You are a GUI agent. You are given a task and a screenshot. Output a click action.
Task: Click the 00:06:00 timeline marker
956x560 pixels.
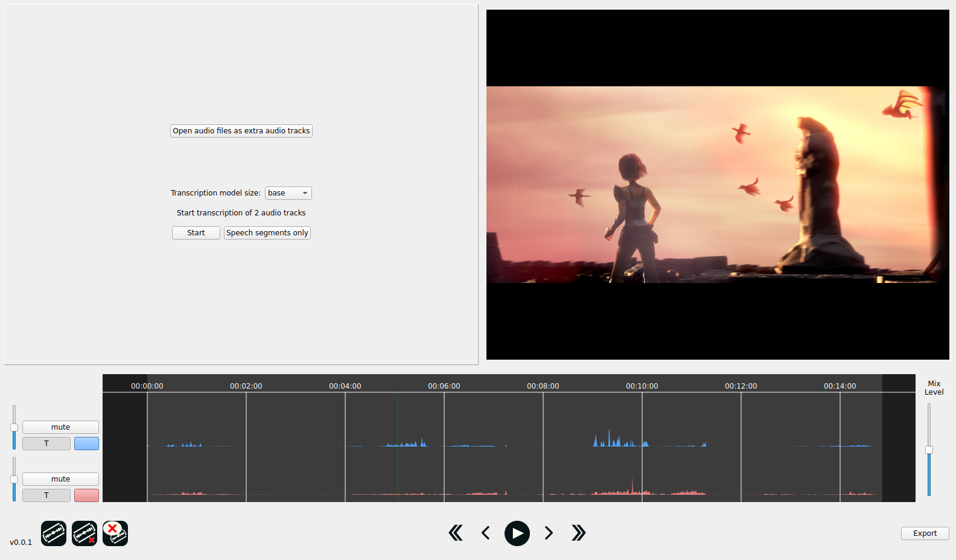(444, 386)
